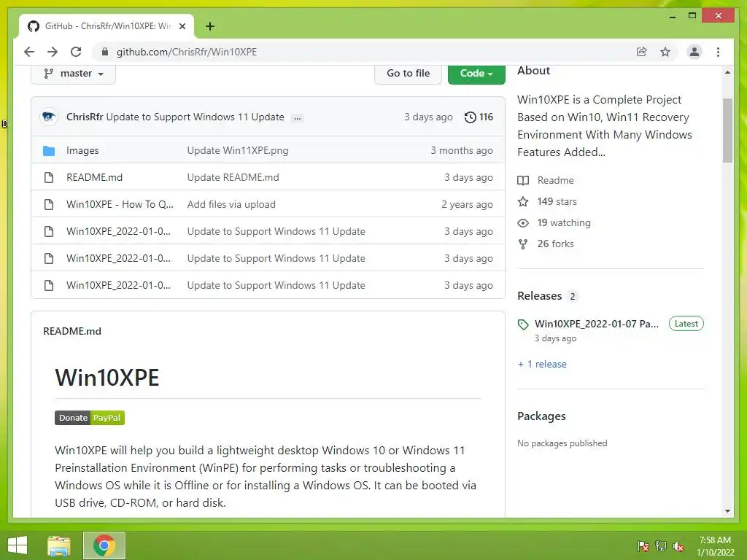
Task: Click ChrisRfr's avatar image in commit row
Action: (49, 117)
